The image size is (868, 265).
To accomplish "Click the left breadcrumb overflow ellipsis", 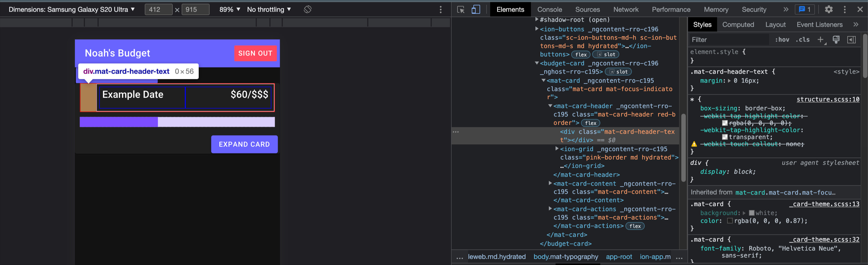I will [x=460, y=257].
